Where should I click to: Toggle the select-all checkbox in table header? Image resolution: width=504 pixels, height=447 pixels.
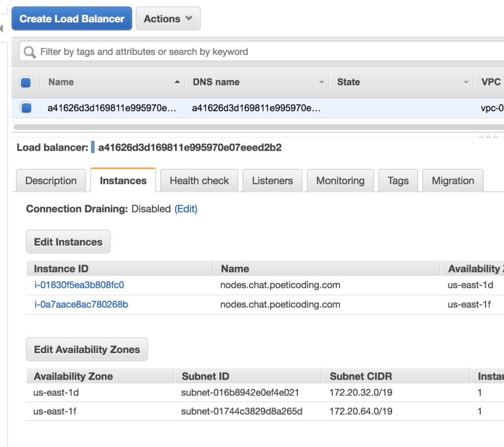coord(26,82)
